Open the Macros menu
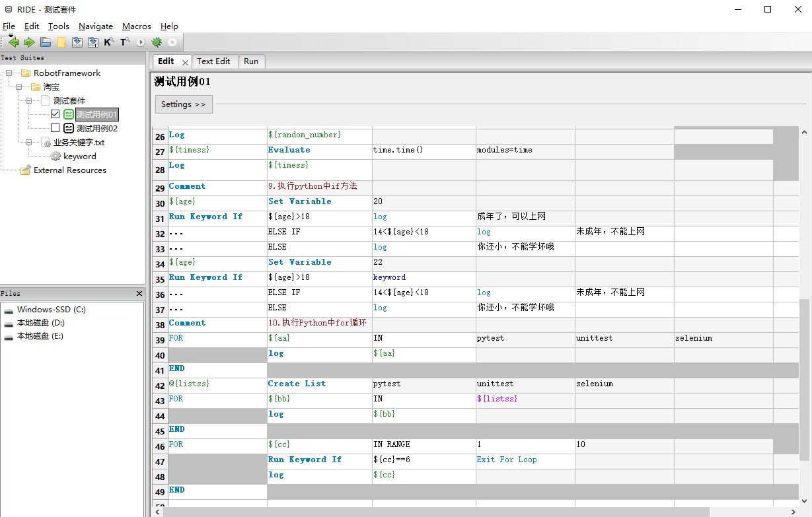Screen dimensions: 812x517 [136, 26]
